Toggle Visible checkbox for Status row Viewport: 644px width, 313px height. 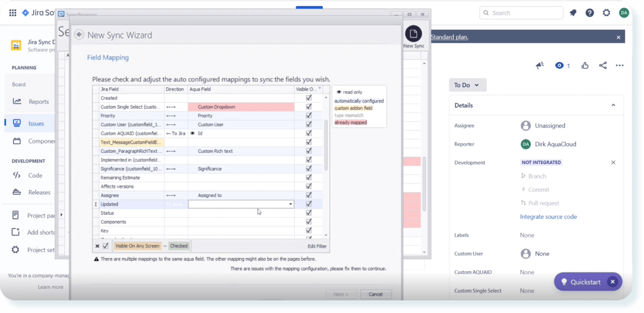pyautogui.click(x=309, y=213)
